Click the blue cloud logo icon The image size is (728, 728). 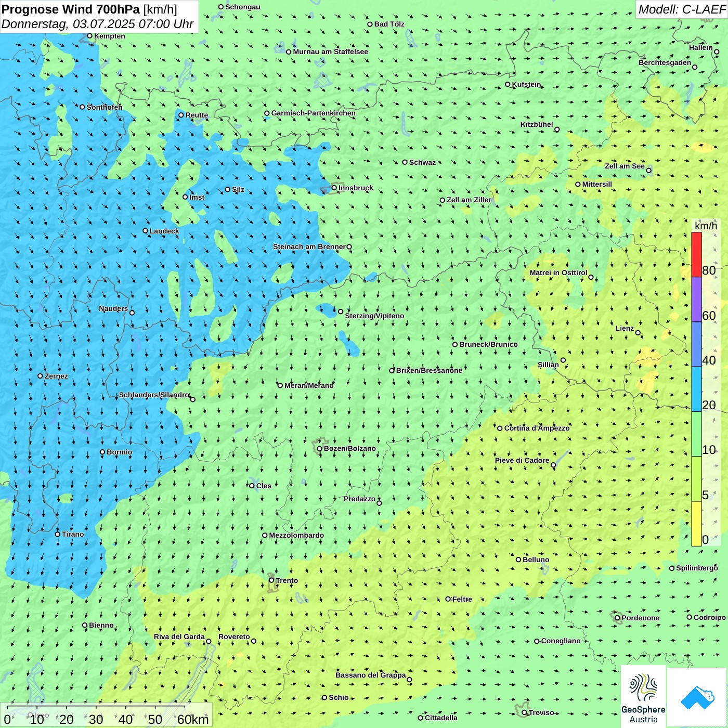(x=697, y=697)
